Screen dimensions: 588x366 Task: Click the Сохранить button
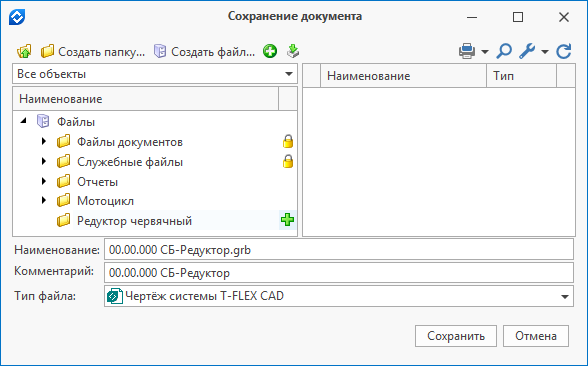coord(456,336)
